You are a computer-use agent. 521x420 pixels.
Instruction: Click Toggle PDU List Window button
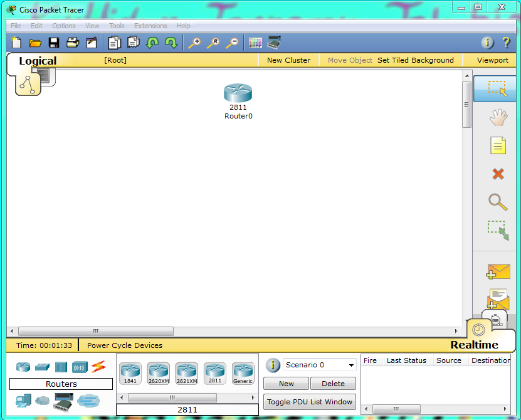coord(309,402)
